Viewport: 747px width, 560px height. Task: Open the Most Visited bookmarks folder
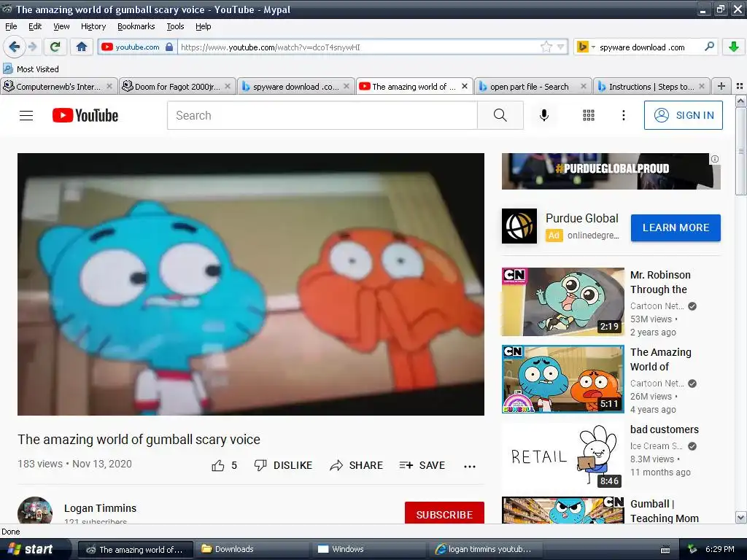point(31,69)
